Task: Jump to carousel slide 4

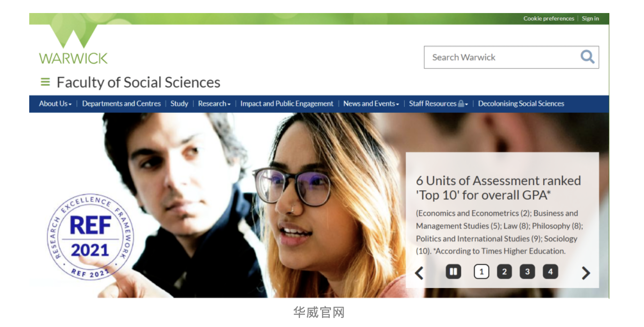Action: point(550,272)
